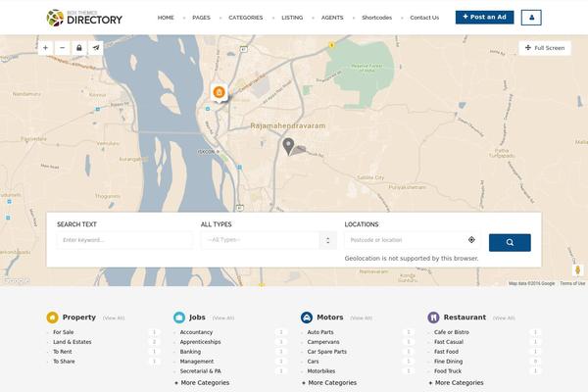Image resolution: width=588 pixels, height=392 pixels.
Task: Click View All next to Restaurant
Action: click(504, 318)
